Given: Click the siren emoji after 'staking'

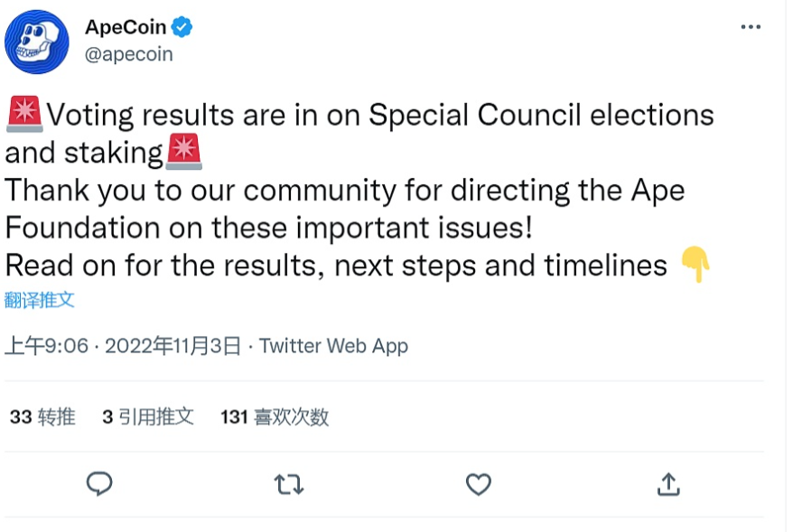Looking at the screenshot, I should pos(184,151).
